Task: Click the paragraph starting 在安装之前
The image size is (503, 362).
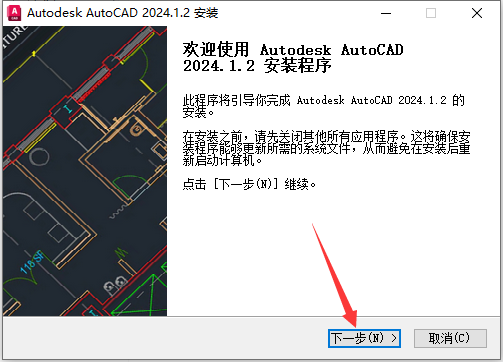Action: click(x=326, y=148)
